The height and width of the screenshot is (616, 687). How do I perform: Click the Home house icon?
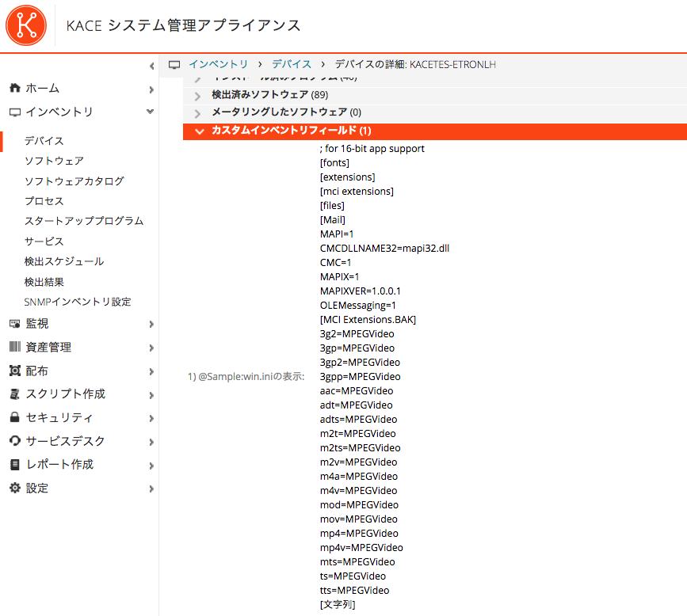click(15, 88)
